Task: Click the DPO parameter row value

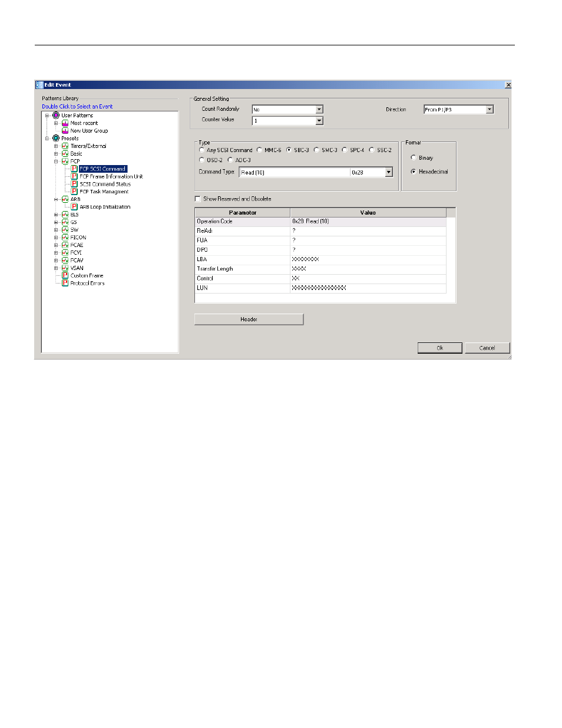Action: pos(368,250)
